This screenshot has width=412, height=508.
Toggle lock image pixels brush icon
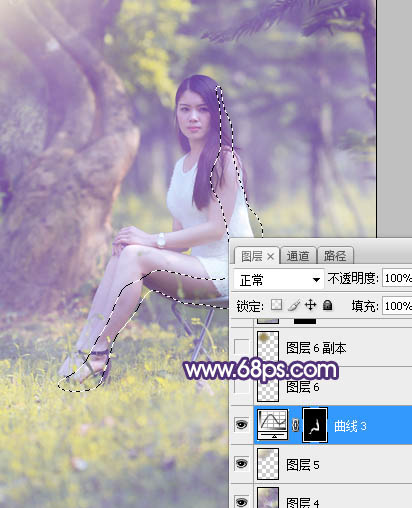[294, 305]
